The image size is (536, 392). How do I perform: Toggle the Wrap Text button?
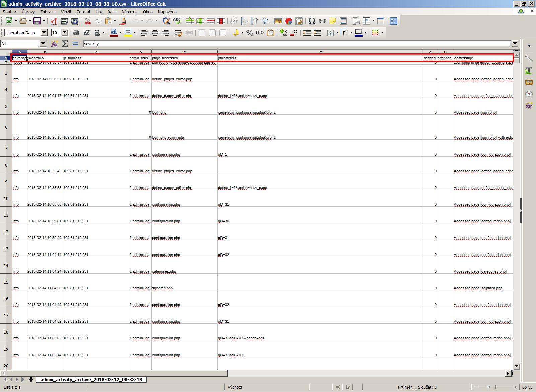(178, 33)
